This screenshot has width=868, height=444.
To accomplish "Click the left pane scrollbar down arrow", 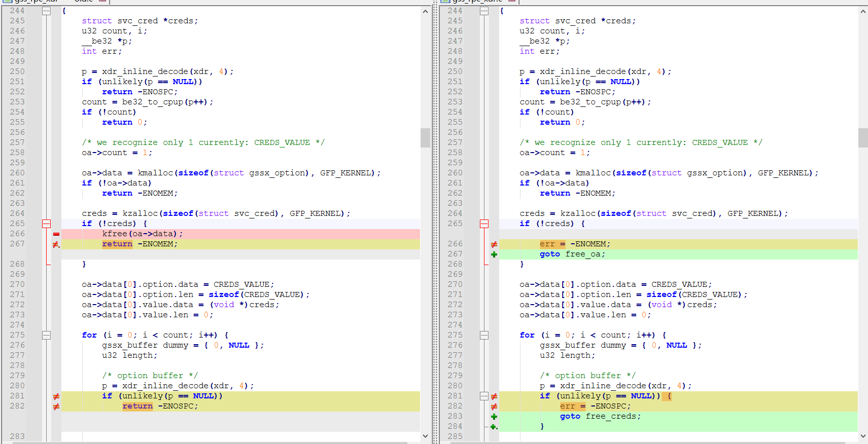I will [425, 436].
